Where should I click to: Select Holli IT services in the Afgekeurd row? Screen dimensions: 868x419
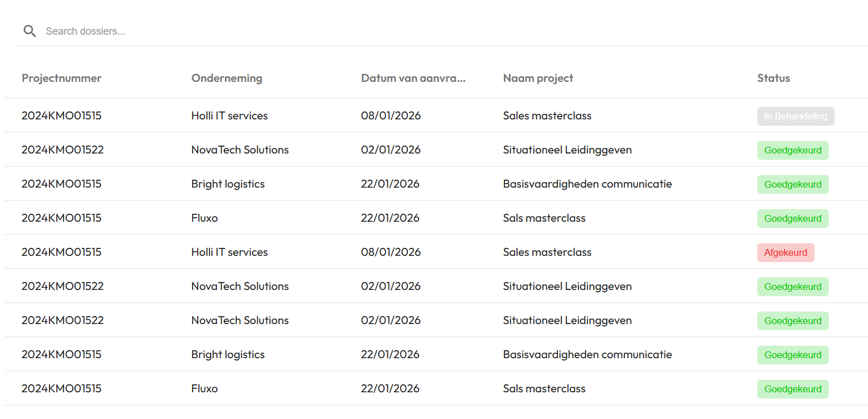(x=229, y=252)
